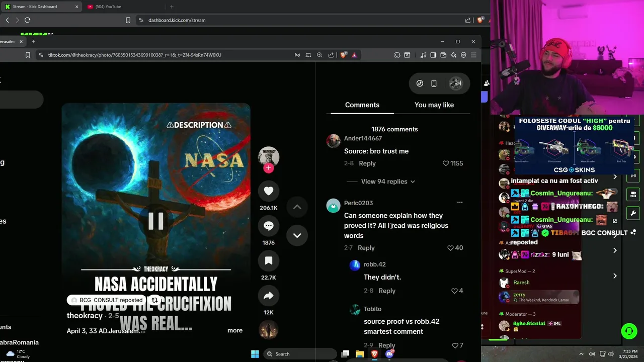Pause the slideshow in the photo center

[156, 221]
